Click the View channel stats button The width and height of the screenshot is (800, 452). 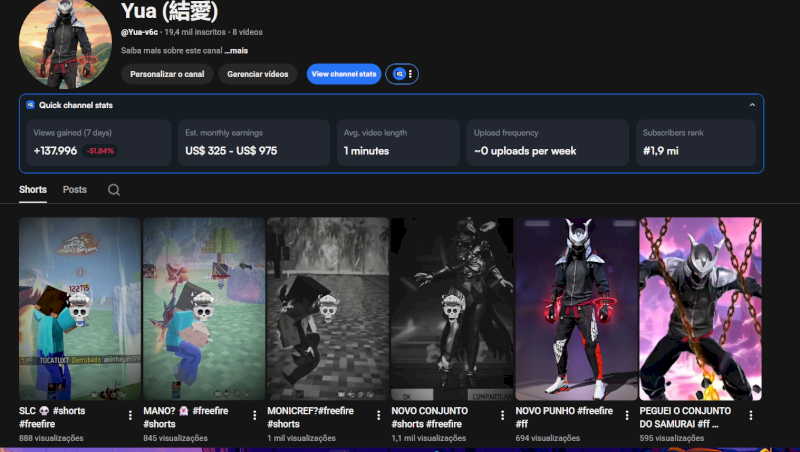(344, 74)
